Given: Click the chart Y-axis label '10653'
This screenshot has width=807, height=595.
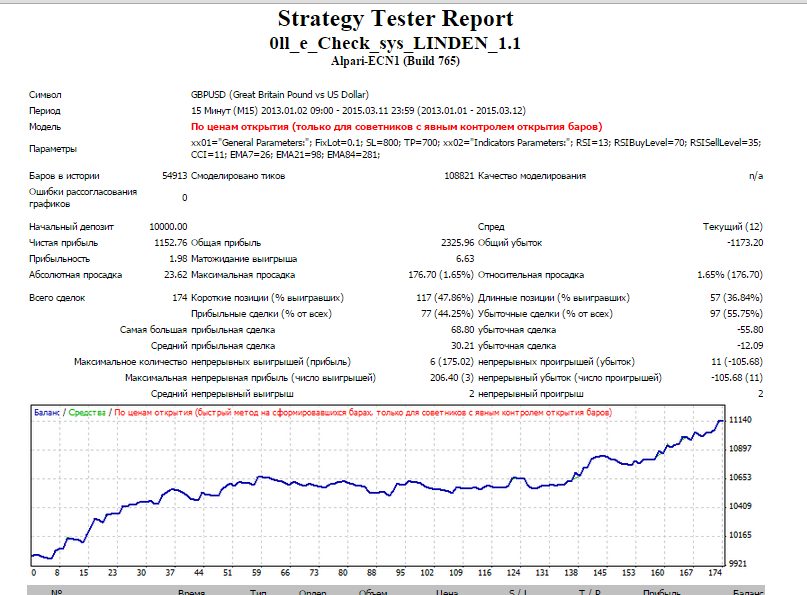Looking at the screenshot, I should [x=740, y=477].
